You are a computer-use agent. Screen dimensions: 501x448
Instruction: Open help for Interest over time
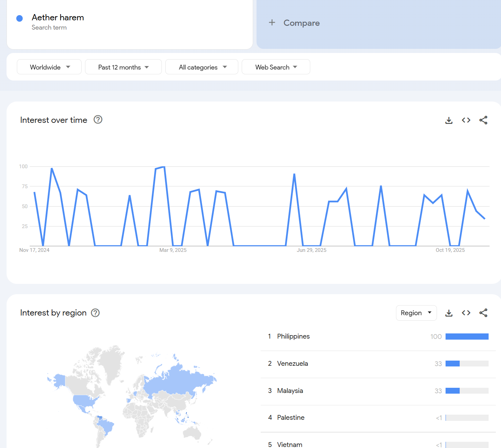pos(98,120)
